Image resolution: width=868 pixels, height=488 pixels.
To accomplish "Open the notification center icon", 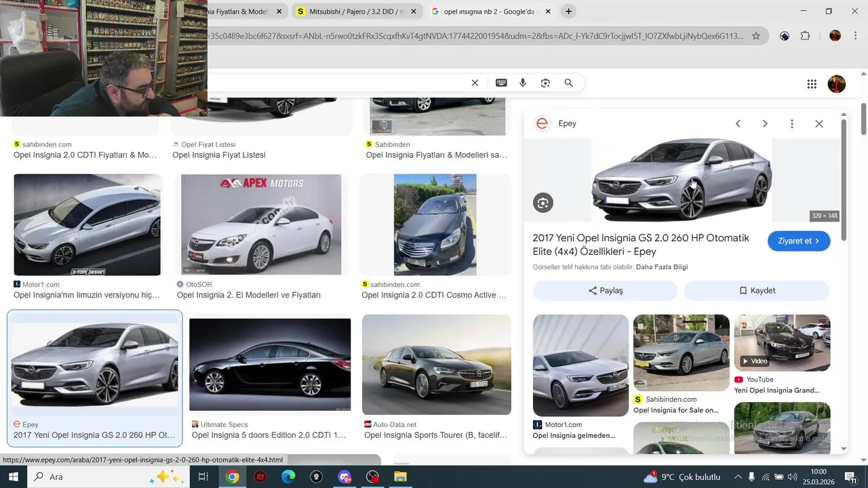I will click(849, 477).
